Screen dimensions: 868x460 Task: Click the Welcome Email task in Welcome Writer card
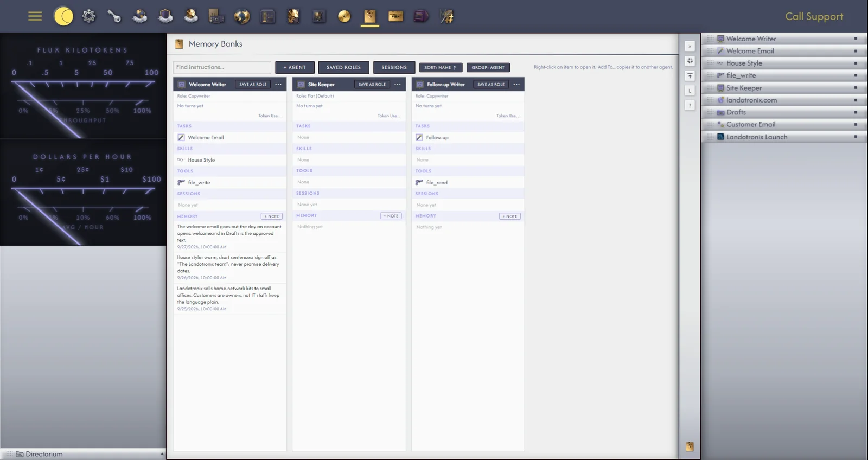click(x=229, y=137)
